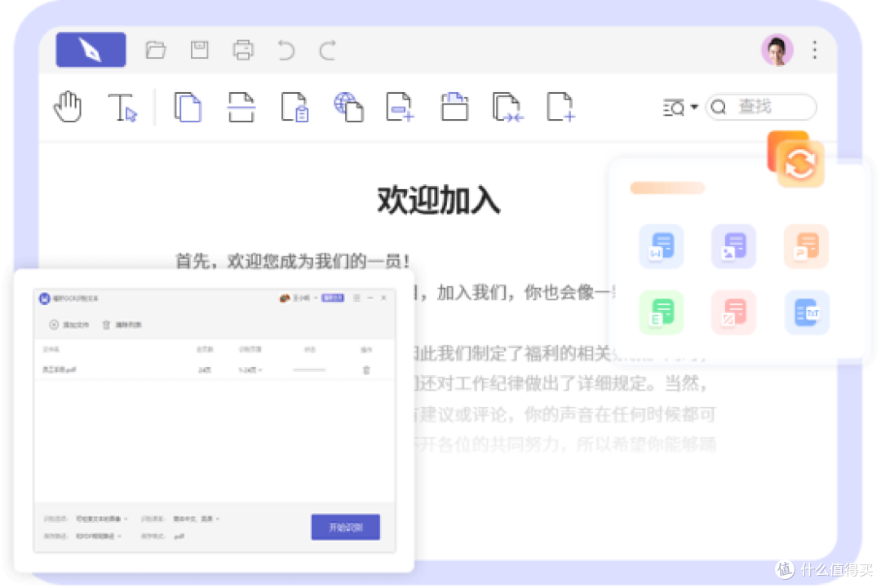Click the split page icon

click(x=241, y=107)
